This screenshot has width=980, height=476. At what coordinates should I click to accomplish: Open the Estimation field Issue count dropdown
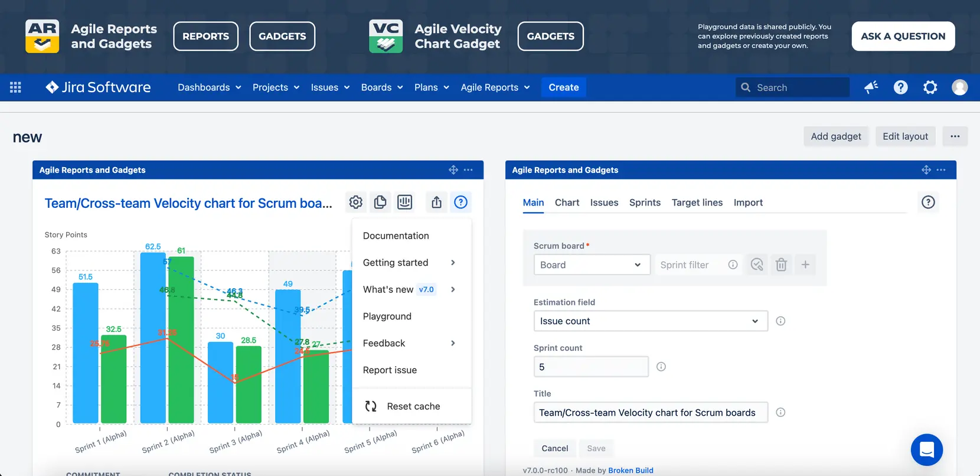651,321
